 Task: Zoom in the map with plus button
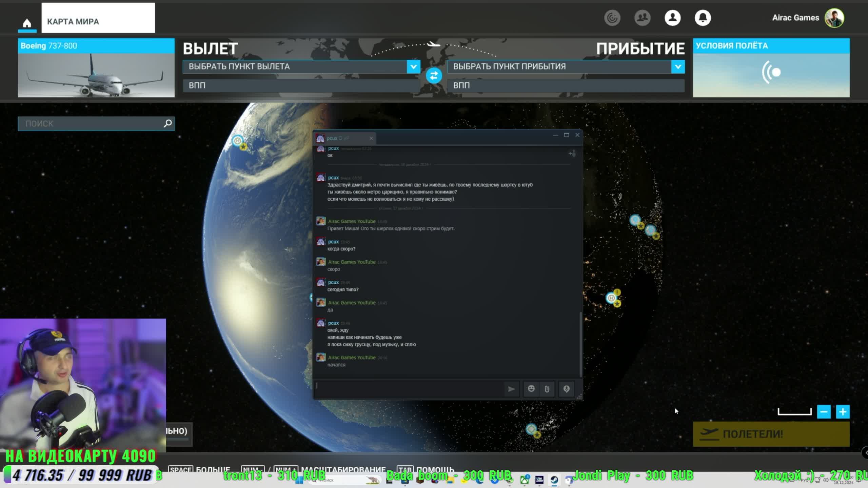pos(843,412)
